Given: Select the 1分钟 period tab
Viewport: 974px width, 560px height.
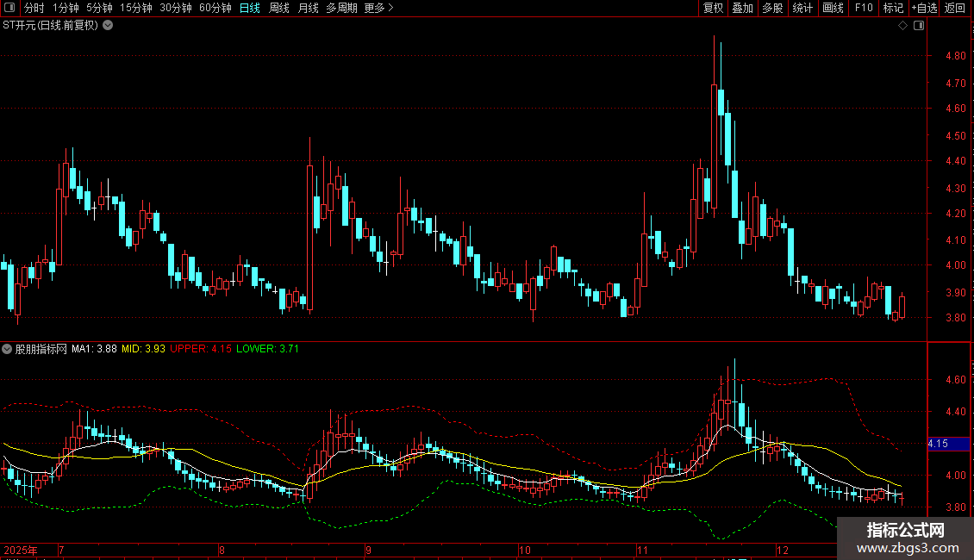Looking at the screenshot, I should point(66,8).
